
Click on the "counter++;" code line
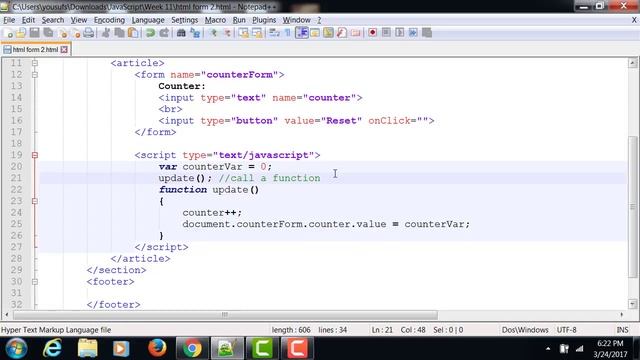pyautogui.click(x=212, y=213)
